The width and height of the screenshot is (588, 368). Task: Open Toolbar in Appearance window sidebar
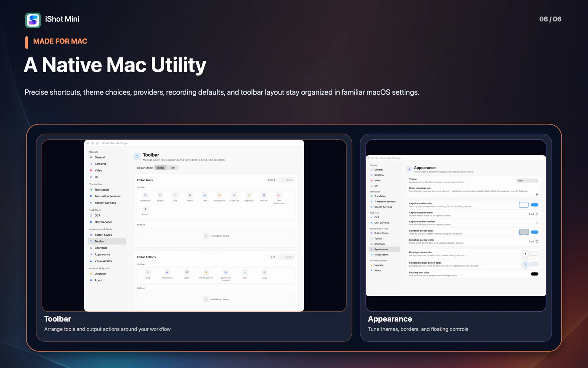[384, 238]
